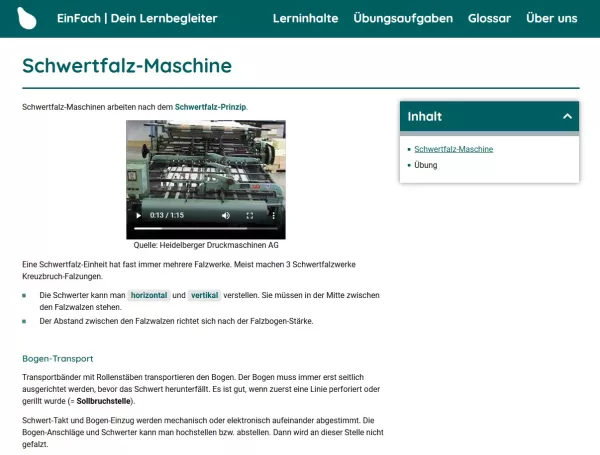
Task: Click the Bogen-Transport heading
Action: pyautogui.click(x=57, y=359)
